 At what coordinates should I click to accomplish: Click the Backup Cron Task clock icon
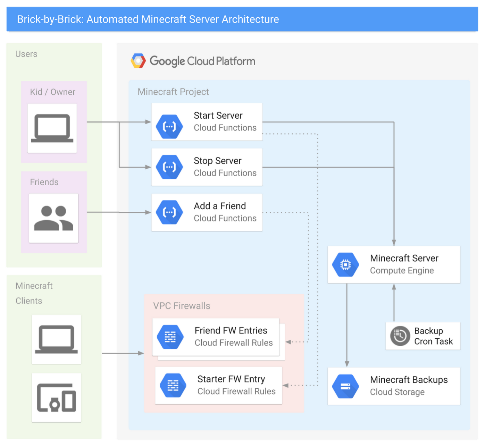coord(400,336)
